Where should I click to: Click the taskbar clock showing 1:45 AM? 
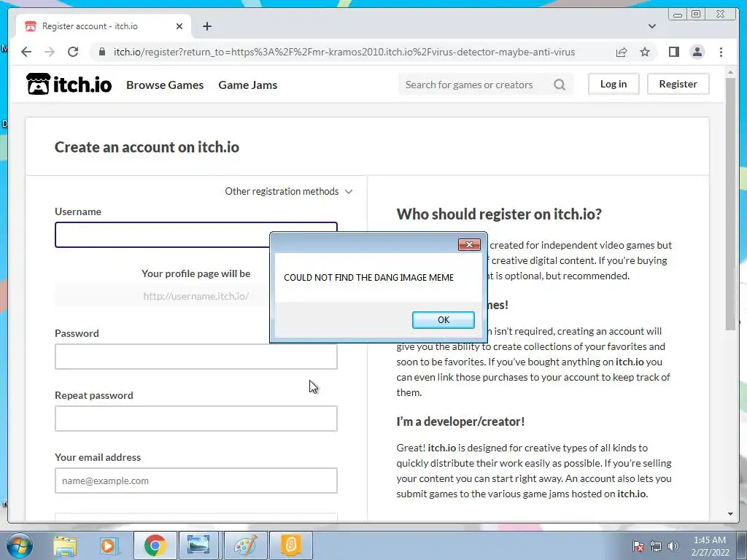click(x=710, y=546)
